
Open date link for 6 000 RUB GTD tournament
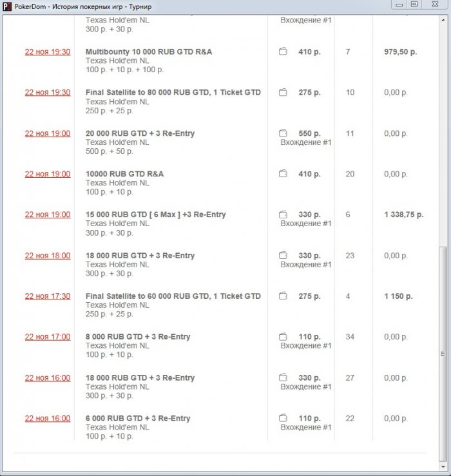[48, 419]
